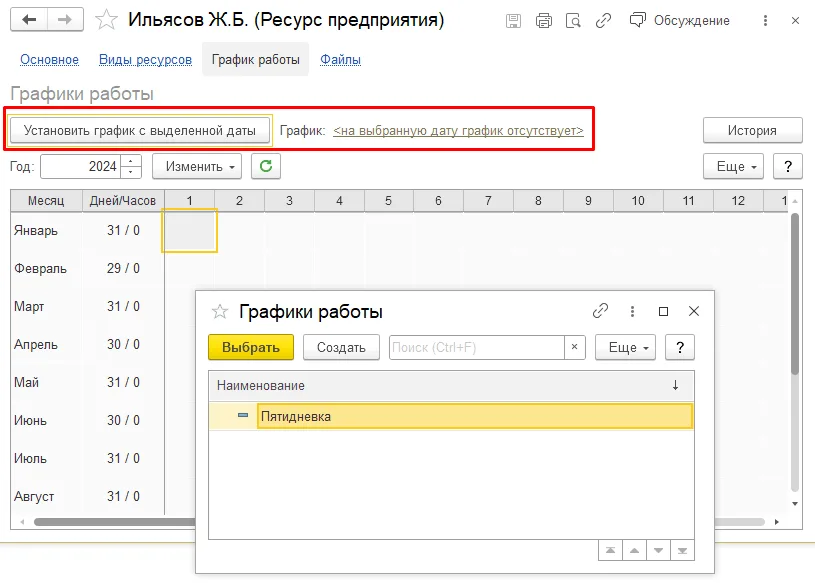Select the Пятидневка row
Image resolution: width=815 pixels, height=583 pixels.
point(451,416)
